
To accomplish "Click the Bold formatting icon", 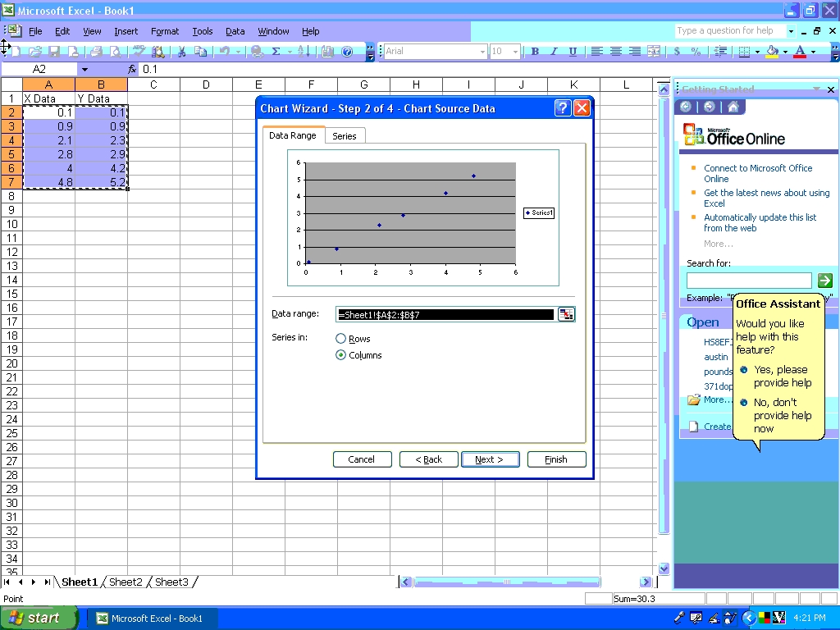I will click(x=535, y=51).
